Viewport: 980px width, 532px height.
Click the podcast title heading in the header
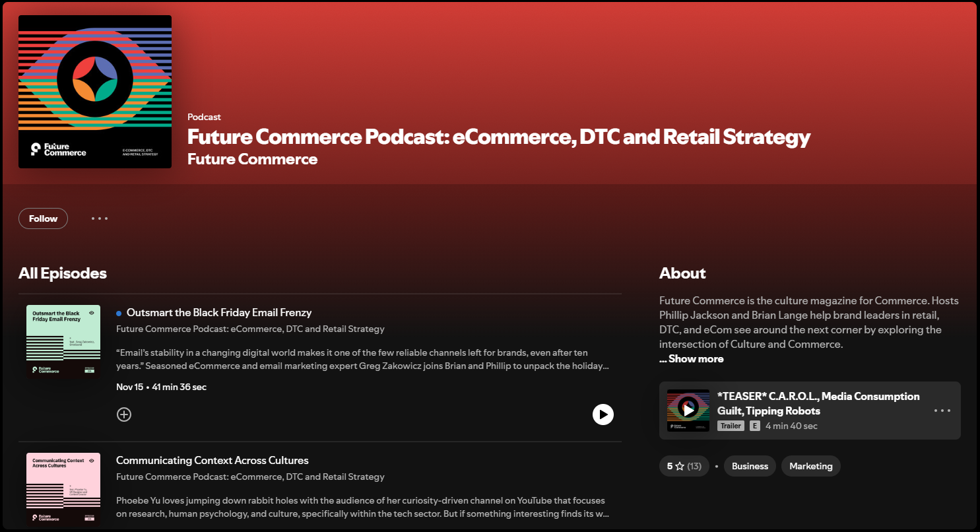pyautogui.click(x=499, y=137)
